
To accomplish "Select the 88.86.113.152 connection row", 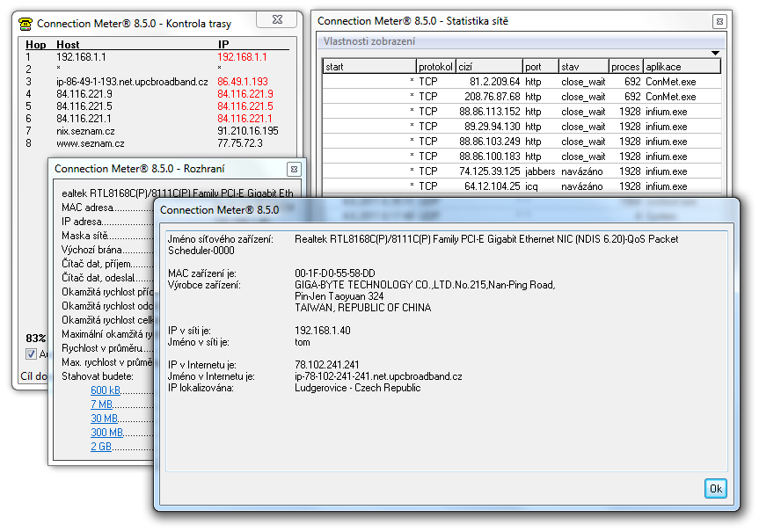I will [522, 112].
